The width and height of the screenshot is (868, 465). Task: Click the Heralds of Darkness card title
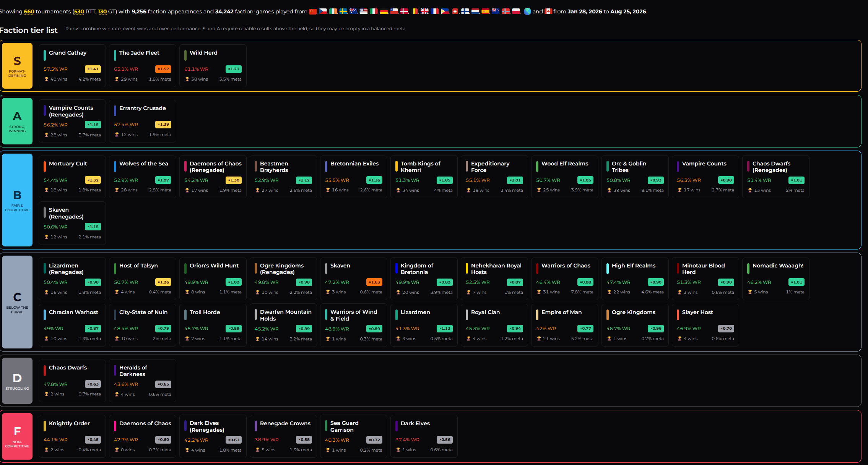133,371
